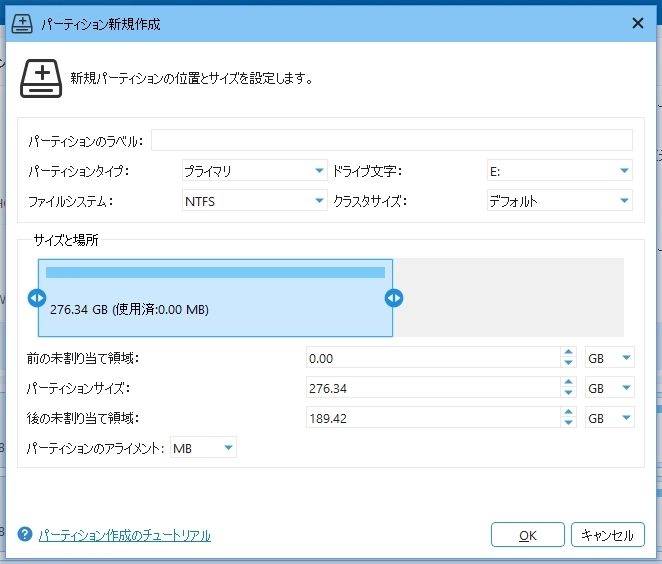
Task: Click the パーティションサイズ value field 276.34
Action: [x=433, y=388]
